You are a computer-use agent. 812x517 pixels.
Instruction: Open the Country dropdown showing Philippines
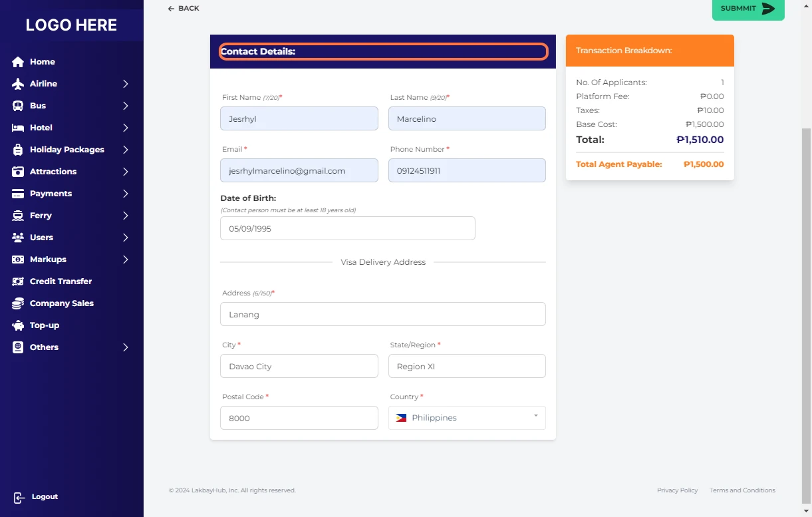coord(467,418)
